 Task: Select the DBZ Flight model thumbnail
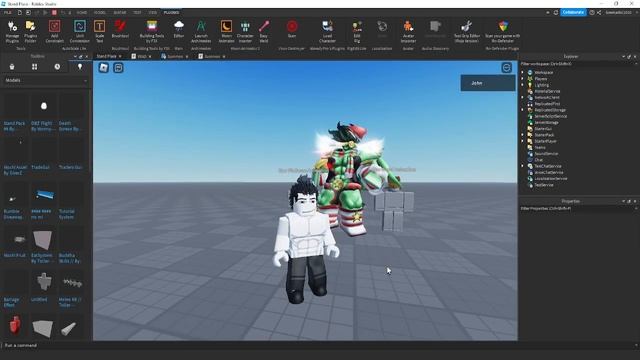(x=44, y=106)
